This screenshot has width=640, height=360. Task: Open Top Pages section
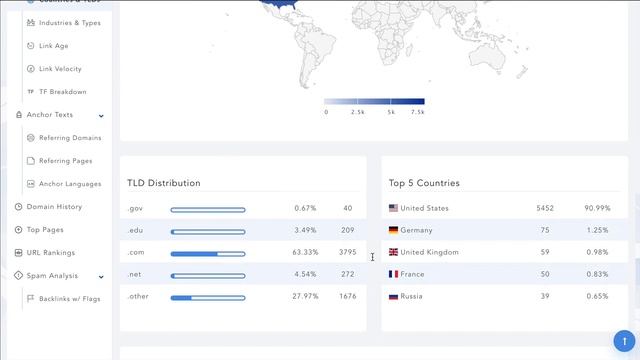point(45,230)
